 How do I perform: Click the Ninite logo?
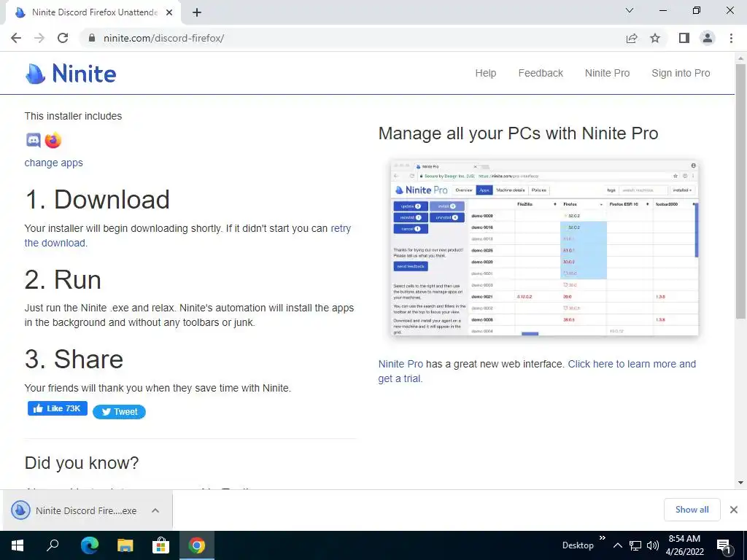71,74
